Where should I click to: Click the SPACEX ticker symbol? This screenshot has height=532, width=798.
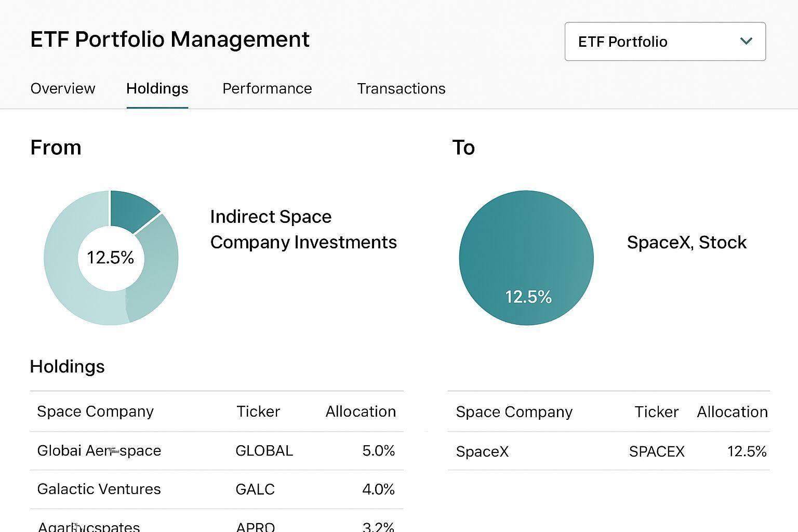pyautogui.click(x=656, y=451)
